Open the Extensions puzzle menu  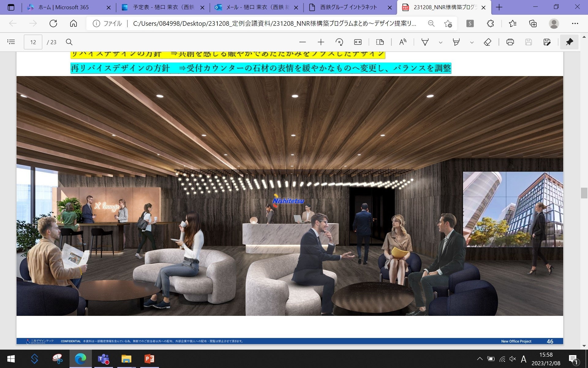click(490, 23)
